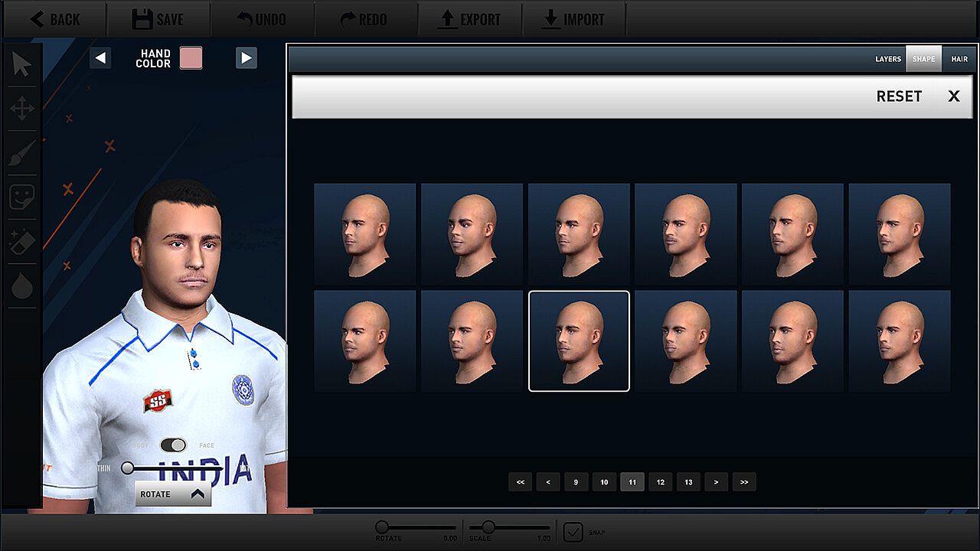Save the player with SAVE
The width and height of the screenshot is (980, 551).
point(158,19)
